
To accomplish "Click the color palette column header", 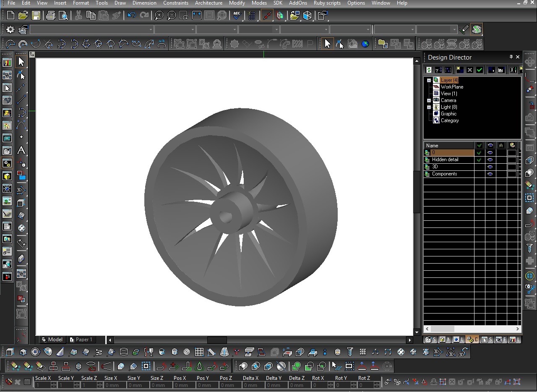I will point(512,146).
